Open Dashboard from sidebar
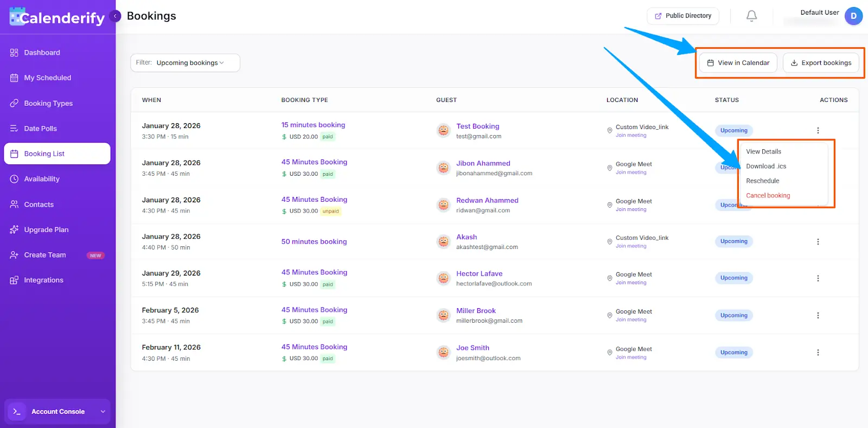 tap(58, 53)
